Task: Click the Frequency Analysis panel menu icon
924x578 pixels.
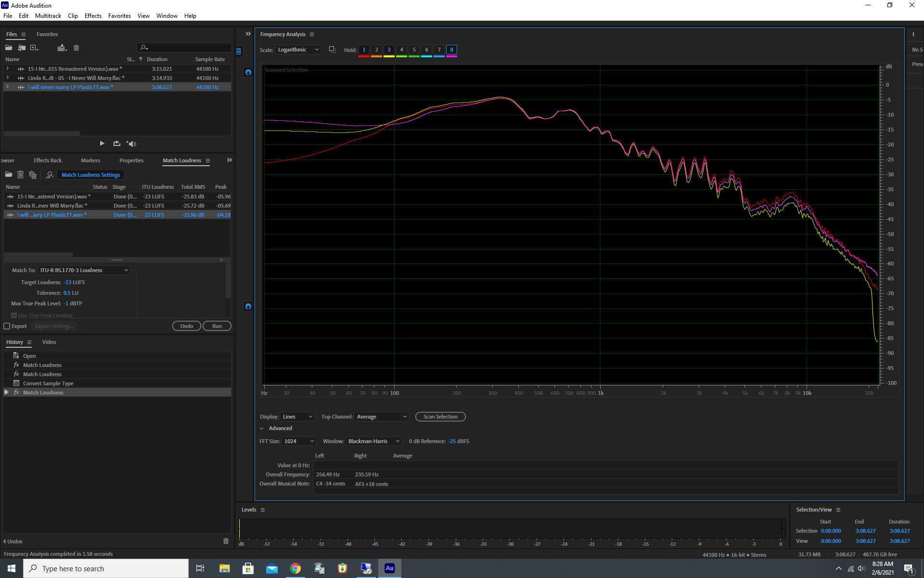Action: (312, 34)
